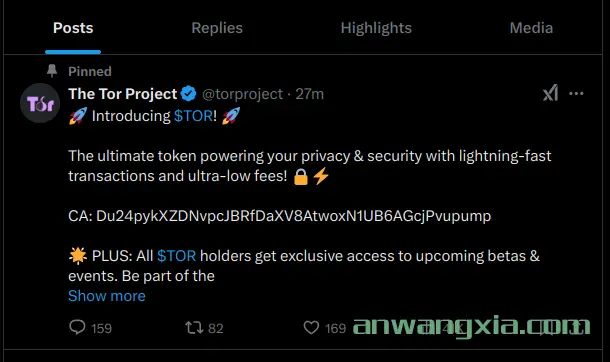Open the Posts tab
Viewport: 610px width, 362px height.
click(x=73, y=28)
